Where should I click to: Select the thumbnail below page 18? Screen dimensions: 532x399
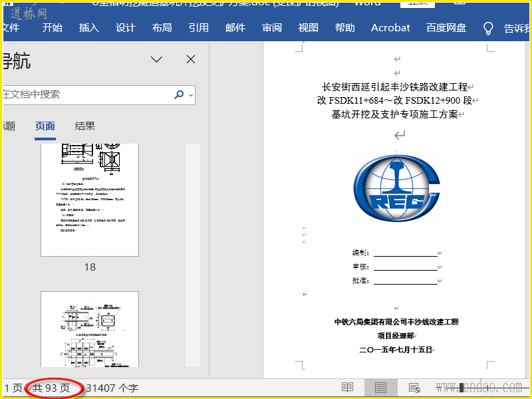90,329
